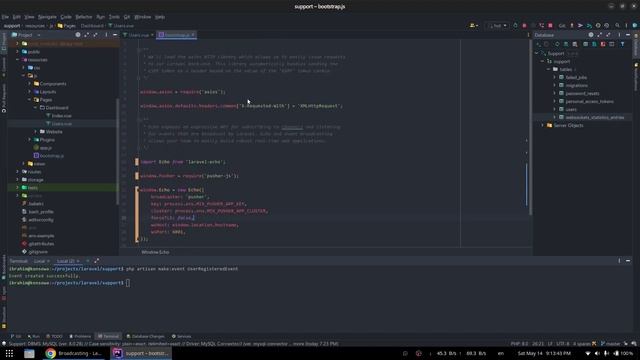Switch to Local (2) terminal tab
This screenshot has width=640, height=360.
click(x=65, y=261)
